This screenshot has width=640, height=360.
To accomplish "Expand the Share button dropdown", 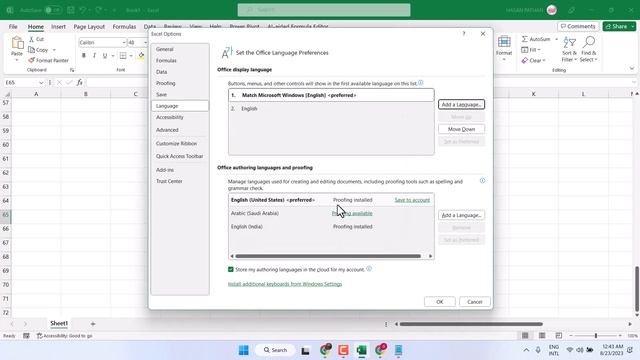I will tap(633, 27).
